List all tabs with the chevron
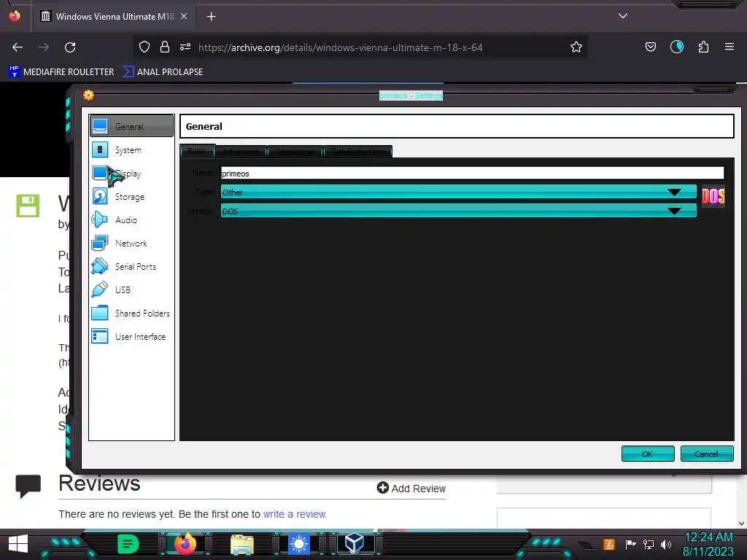The image size is (747, 560). (x=623, y=16)
